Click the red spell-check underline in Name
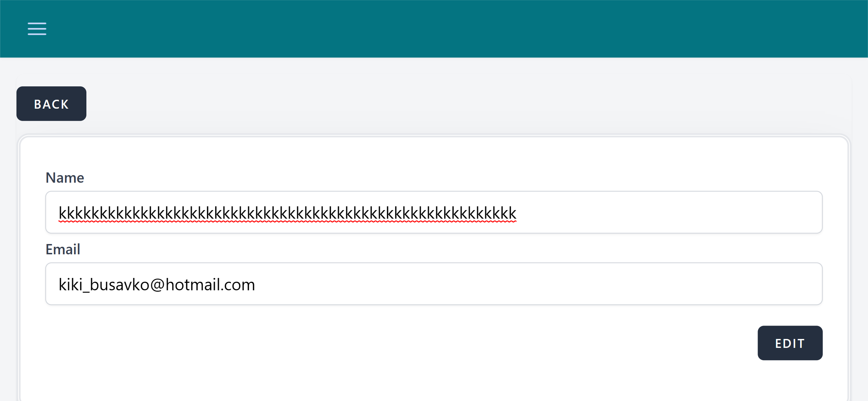Viewport: 868px width, 401px height. [x=287, y=222]
